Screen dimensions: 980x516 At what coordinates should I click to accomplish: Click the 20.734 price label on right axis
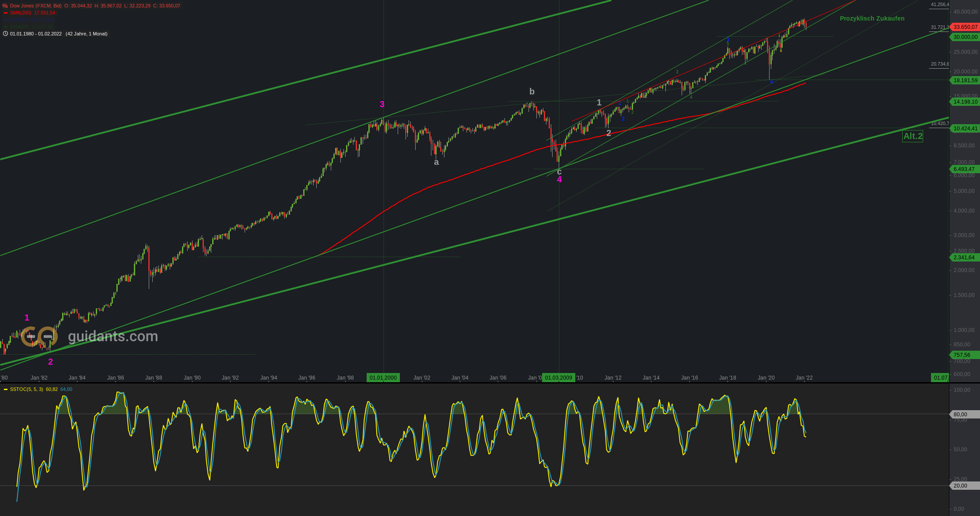point(940,64)
